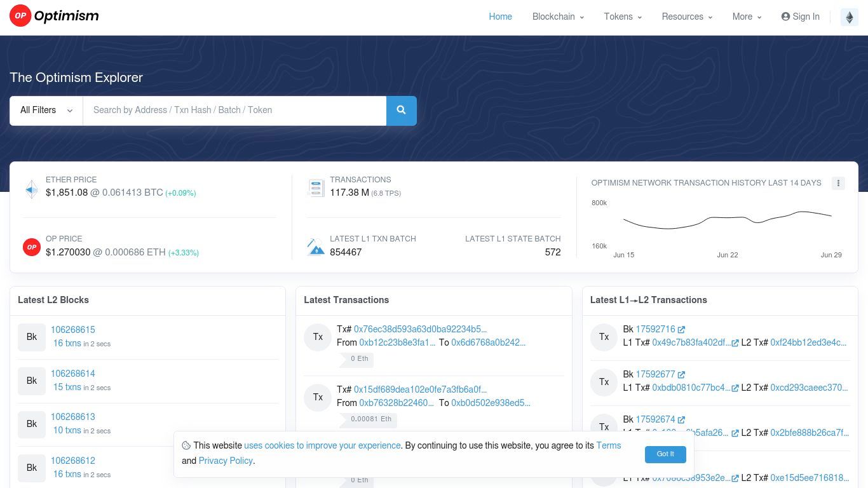Viewport: 868px width, 488px height.
Task: Click the cookie icon in the notice
Action: [x=186, y=446]
